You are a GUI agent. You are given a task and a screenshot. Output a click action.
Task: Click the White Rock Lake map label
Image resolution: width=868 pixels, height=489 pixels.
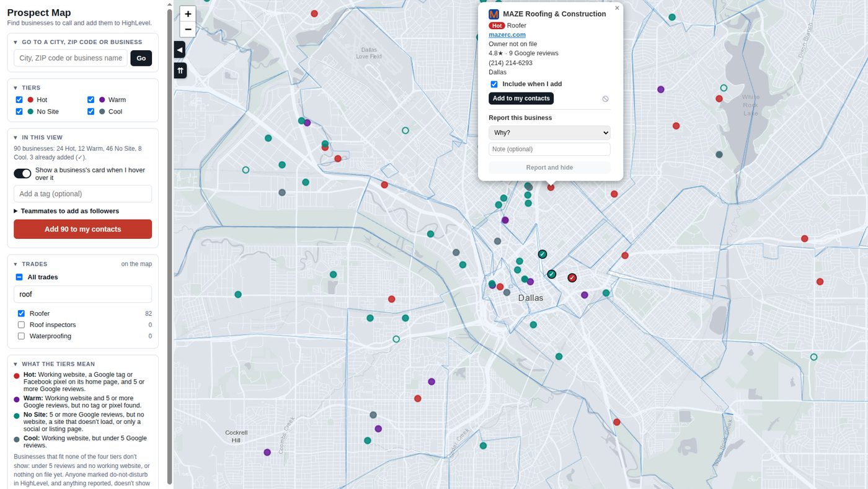tap(750, 105)
